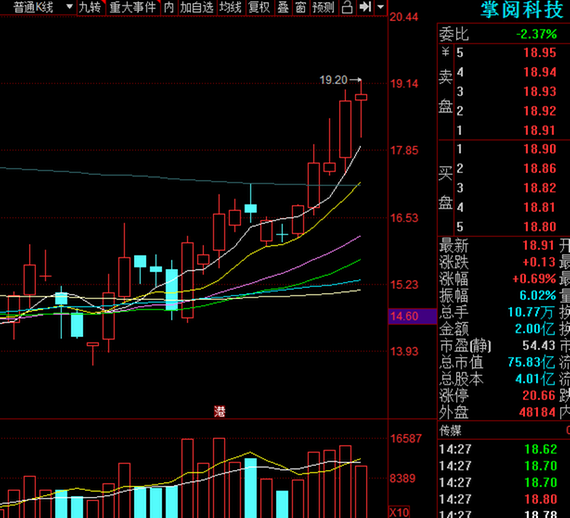The height and width of the screenshot is (518, 570).
Task: Click the padlock lock icon
Action: pyautogui.click(x=347, y=7)
